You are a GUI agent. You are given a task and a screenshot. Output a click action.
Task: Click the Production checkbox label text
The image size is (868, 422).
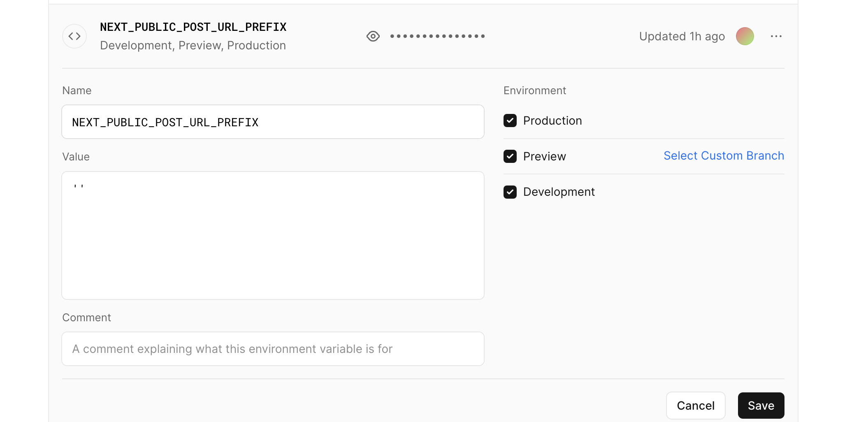click(552, 121)
